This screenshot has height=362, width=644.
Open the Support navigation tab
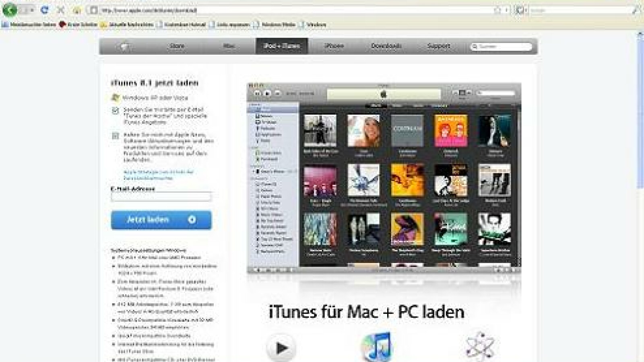pyautogui.click(x=438, y=46)
